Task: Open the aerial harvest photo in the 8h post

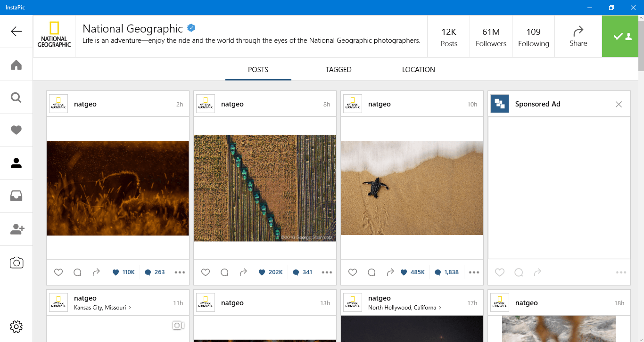Action: pyautogui.click(x=265, y=188)
